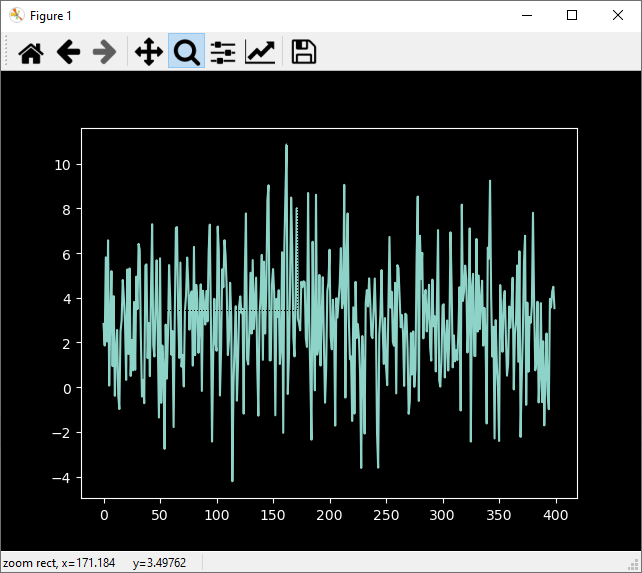Image resolution: width=642 pixels, height=573 pixels.
Task: Click the y-axis tick label 8
Action: pyautogui.click(x=67, y=209)
